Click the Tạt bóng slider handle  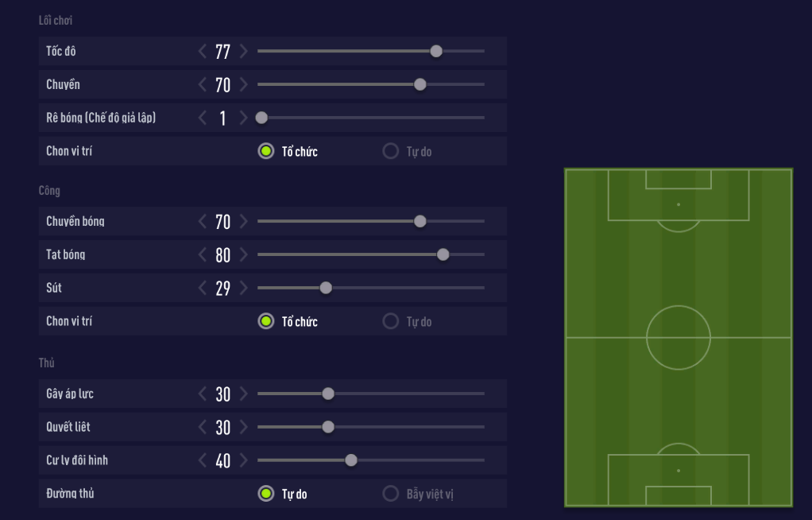[443, 254]
